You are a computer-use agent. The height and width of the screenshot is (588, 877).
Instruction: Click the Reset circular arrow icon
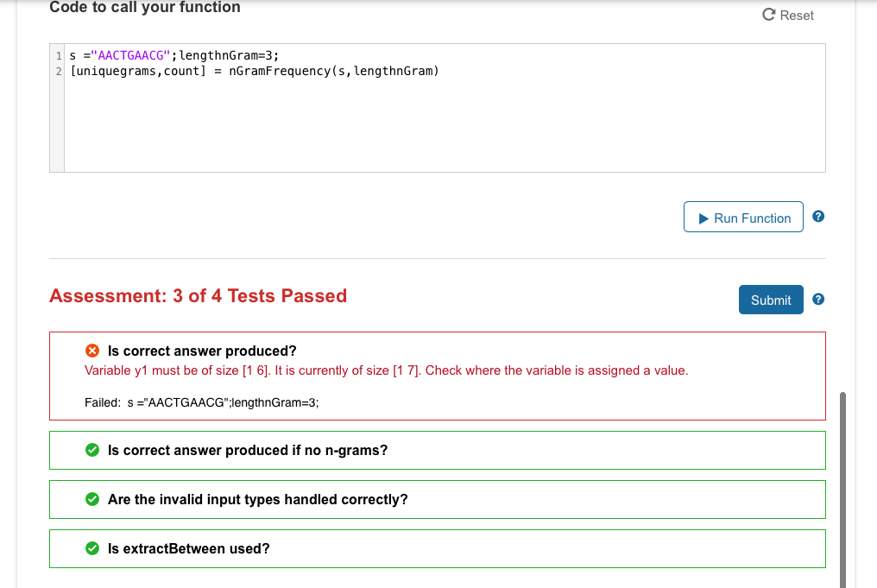tap(768, 15)
